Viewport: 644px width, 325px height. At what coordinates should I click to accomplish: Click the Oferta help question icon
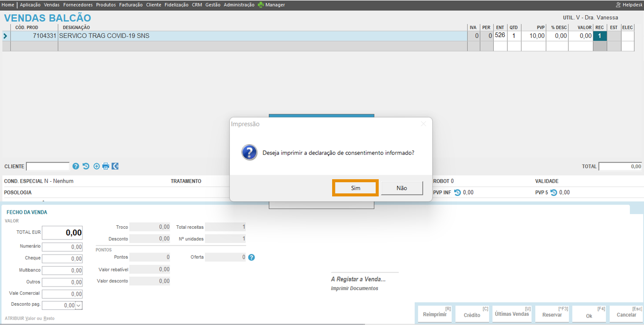[252, 257]
